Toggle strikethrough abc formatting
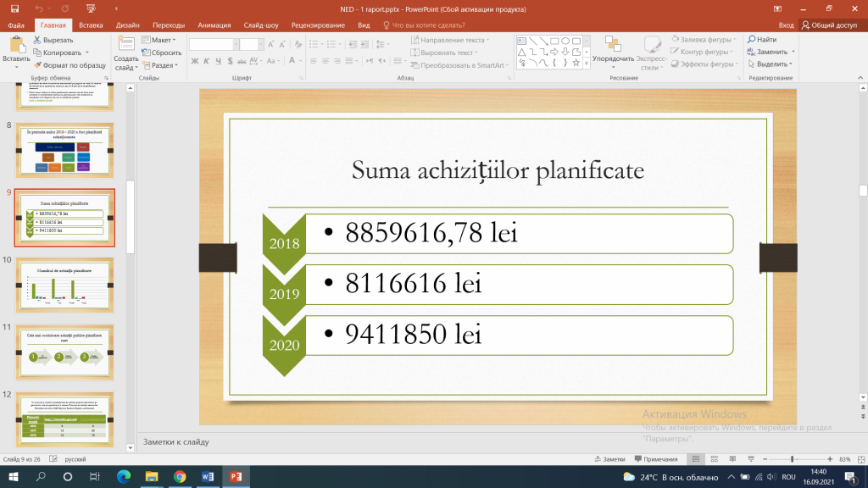Viewport: 868px width, 488px height. click(x=242, y=61)
